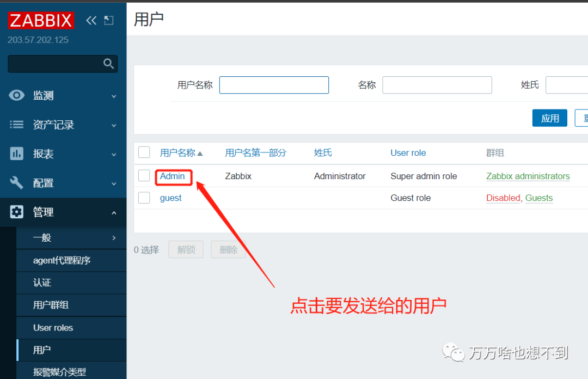Click the 203.57.202.125 server address text
This screenshot has height=379, width=588.
click(38, 40)
